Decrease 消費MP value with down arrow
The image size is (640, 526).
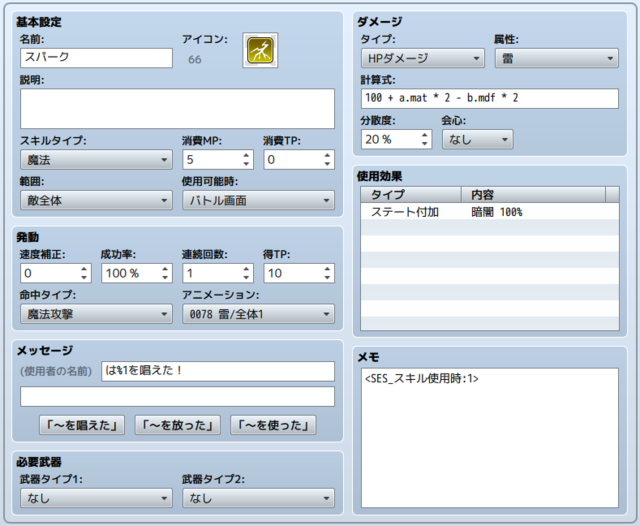pyautogui.click(x=246, y=164)
